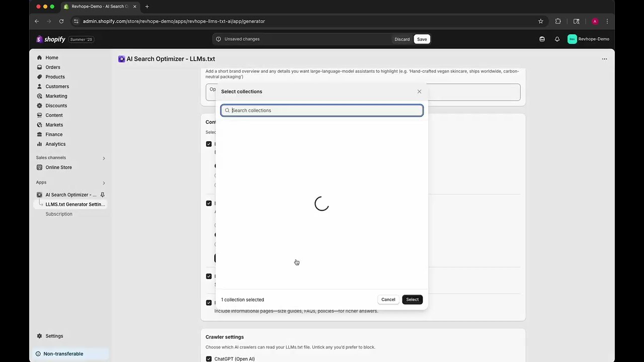Screen dimensions: 644x362
Task: Open Customers in the sidebar
Action: coord(57,86)
